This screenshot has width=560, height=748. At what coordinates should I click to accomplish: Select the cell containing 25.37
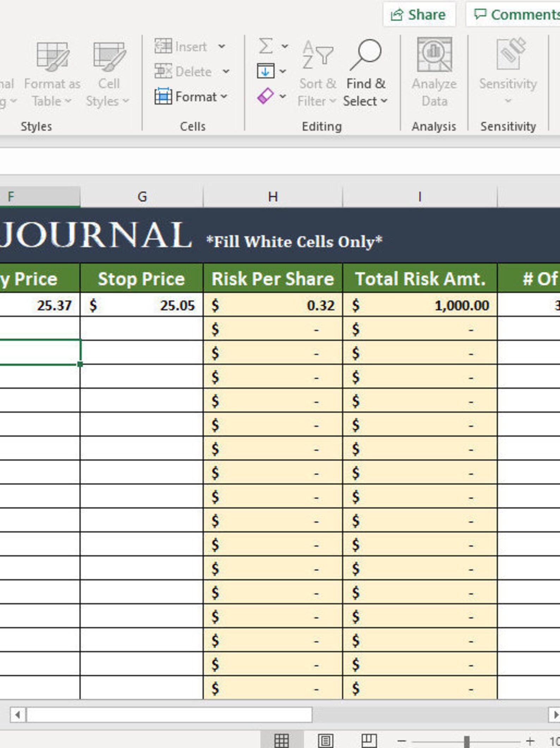[x=40, y=305]
